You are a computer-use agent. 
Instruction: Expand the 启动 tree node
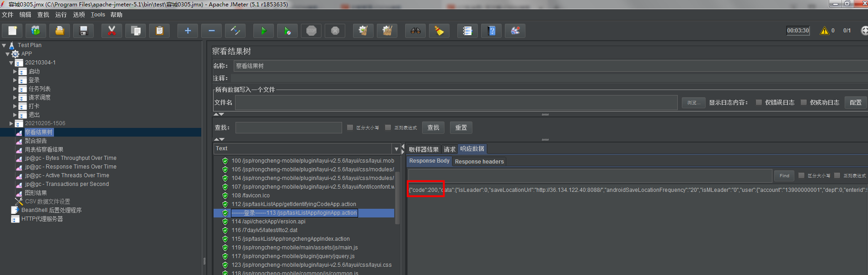15,71
